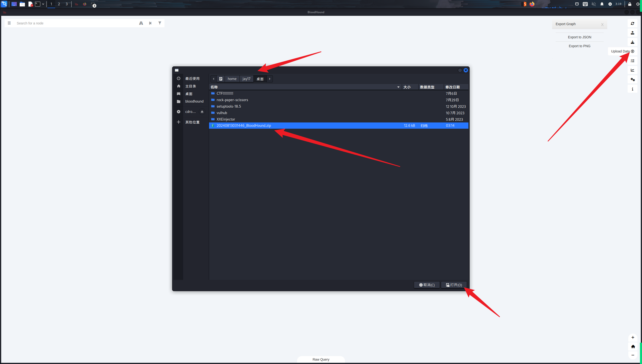The image size is (642, 364).
Task: Select bloodhound bookmark in sidebar
Action: (194, 101)
